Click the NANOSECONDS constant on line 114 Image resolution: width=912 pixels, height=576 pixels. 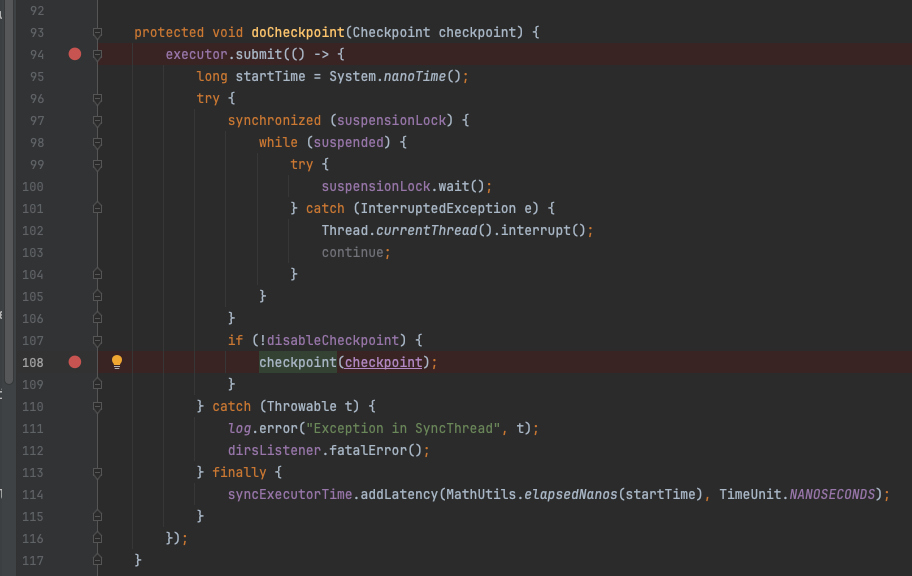(x=832, y=495)
